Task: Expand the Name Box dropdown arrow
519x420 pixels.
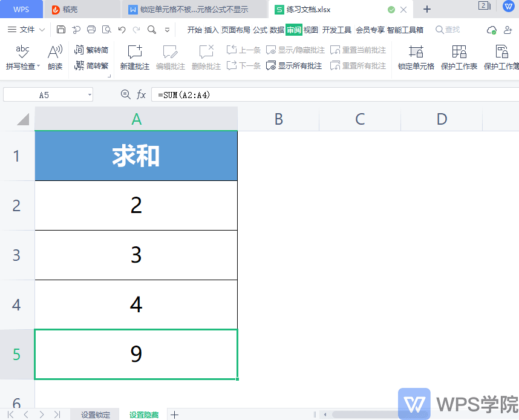Action: pyautogui.click(x=90, y=95)
